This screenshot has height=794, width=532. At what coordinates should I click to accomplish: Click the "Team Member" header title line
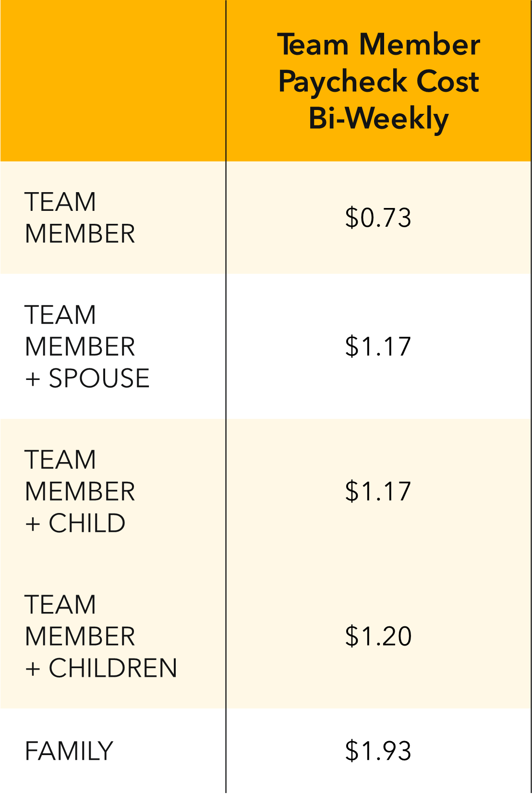(378, 45)
